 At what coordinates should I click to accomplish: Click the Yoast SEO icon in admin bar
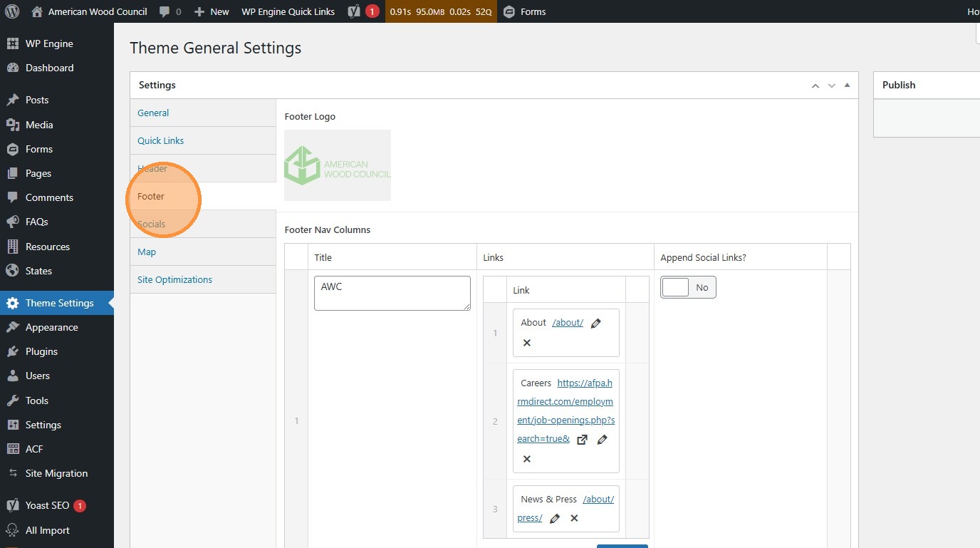click(x=354, y=11)
